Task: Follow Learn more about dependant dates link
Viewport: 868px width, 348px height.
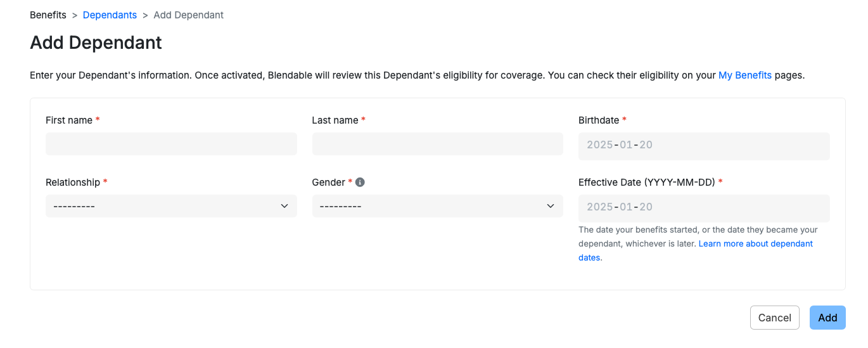Action: [x=696, y=250]
